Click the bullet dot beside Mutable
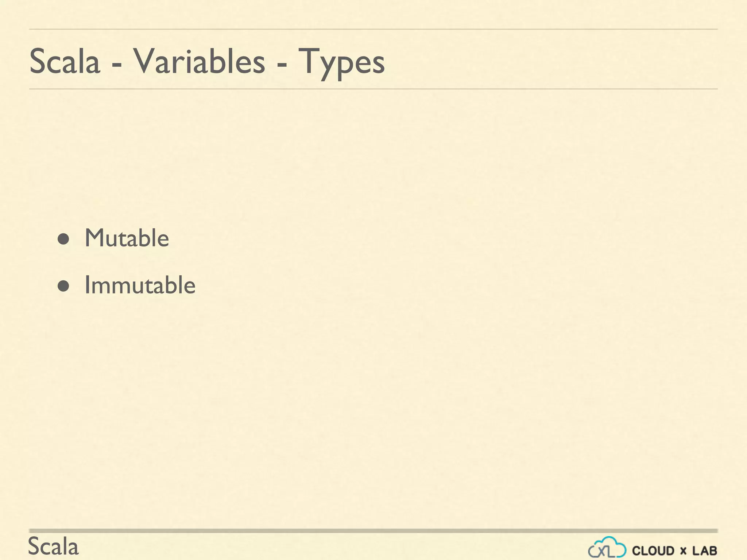Viewport: 747px width, 560px height. [63, 239]
